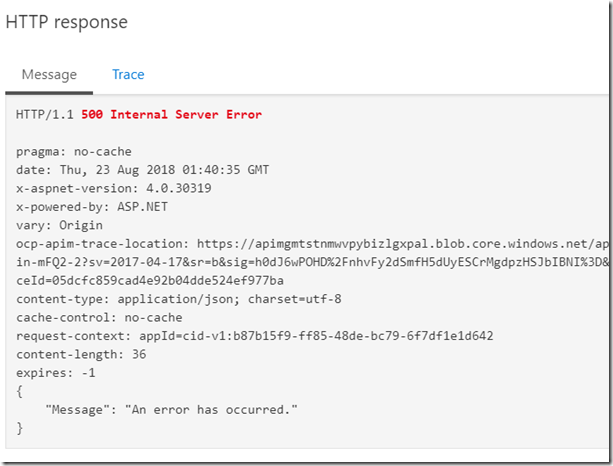Click the content-type application/json line
Viewport: 613px width, 466px height.
[x=179, y=299]
